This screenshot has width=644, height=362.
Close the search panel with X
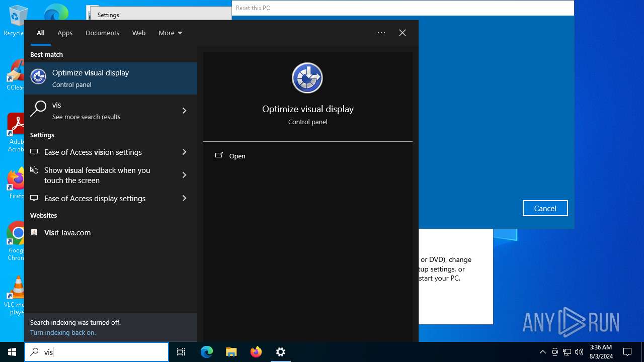403,33
